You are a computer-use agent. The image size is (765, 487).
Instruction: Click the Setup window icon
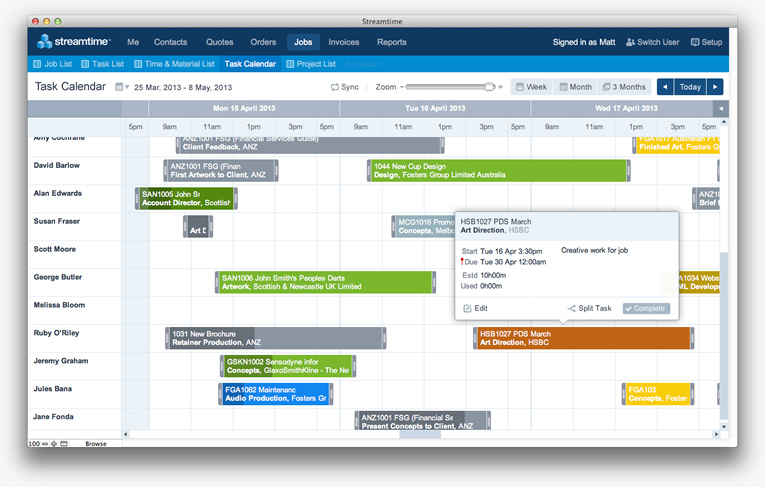tap(695, 42)
